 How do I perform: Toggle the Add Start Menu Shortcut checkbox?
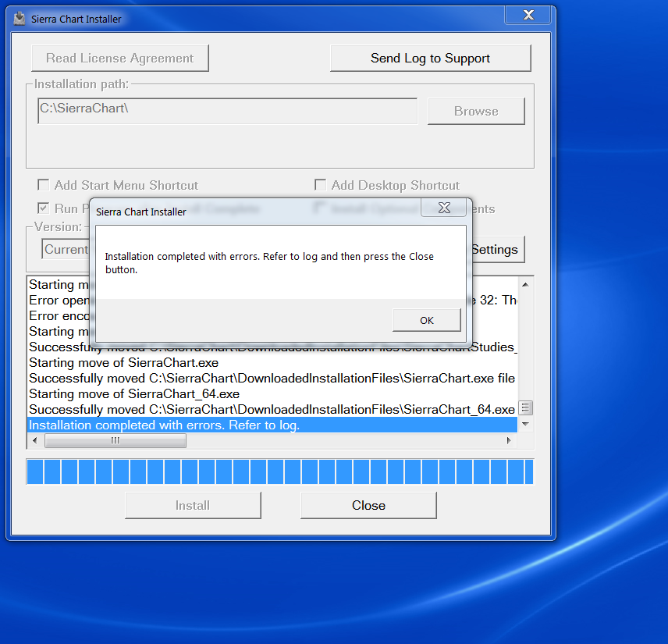(43, 184)
